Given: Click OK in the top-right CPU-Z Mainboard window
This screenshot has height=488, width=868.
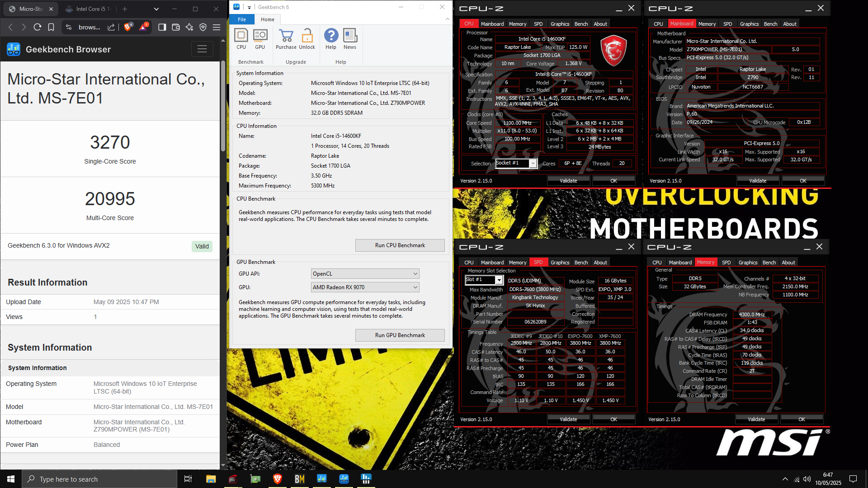Looking at the screenshot, I should click(x=803, y=181).
